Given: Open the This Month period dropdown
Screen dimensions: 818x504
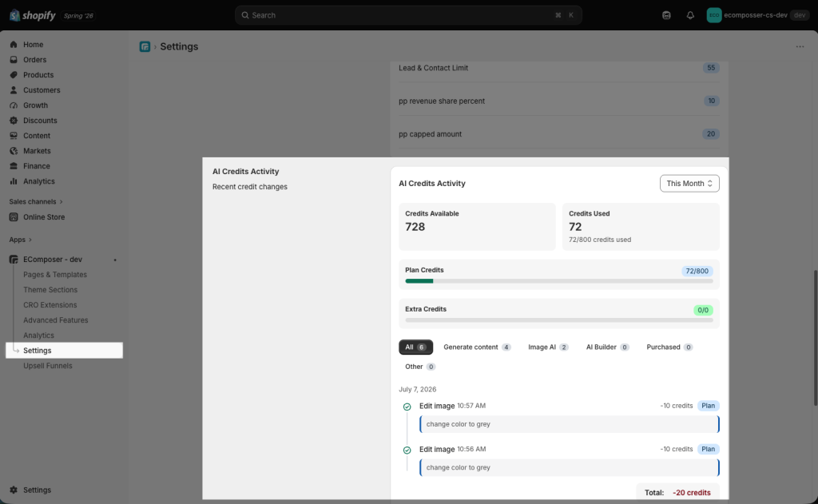Looking at the screenshot, I should pos(689,183).
